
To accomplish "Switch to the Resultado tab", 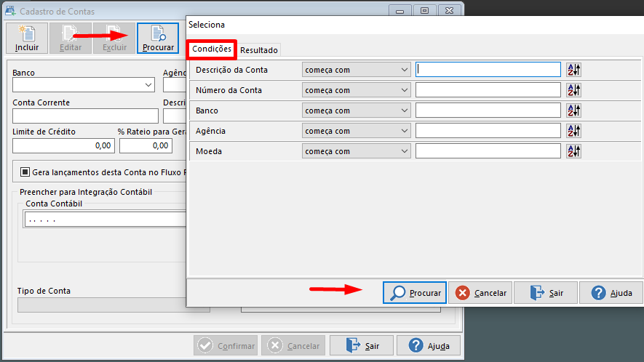I will 259,50.
